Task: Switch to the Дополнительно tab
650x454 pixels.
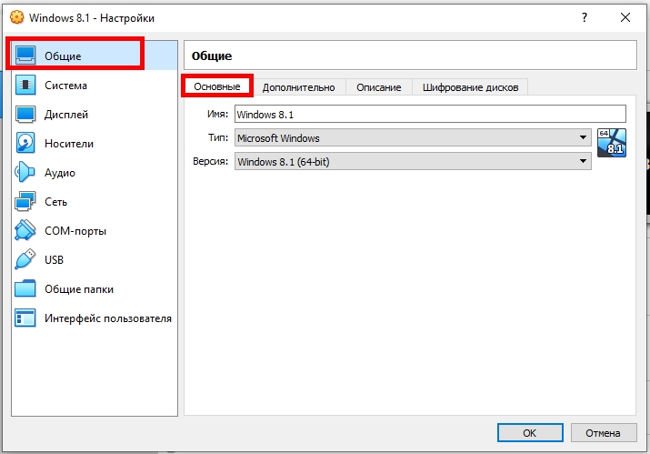Action: [298, 87]
